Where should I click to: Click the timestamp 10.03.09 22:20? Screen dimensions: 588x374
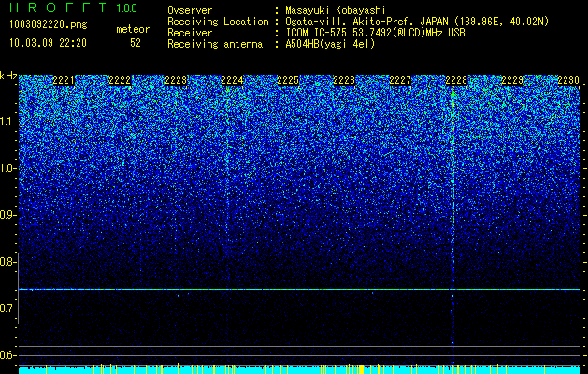pyautogui.click(x=48, y=43)
